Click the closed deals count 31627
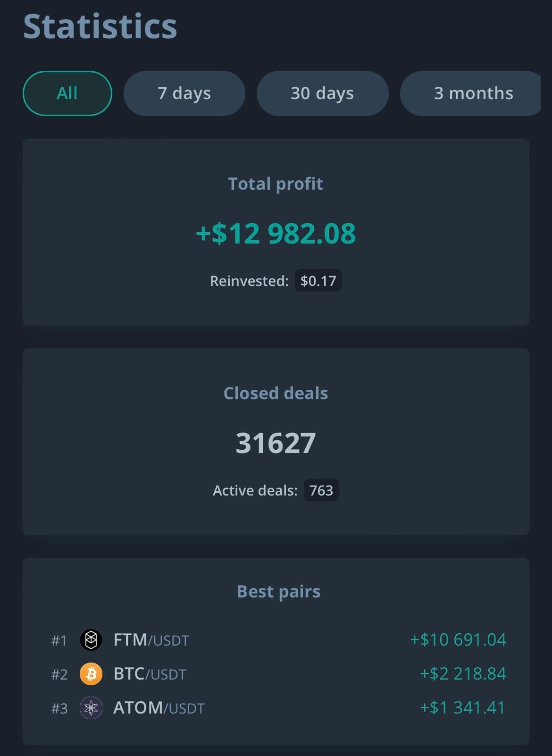The height and width of the screenshot is (756, 552). pos(276,443)
